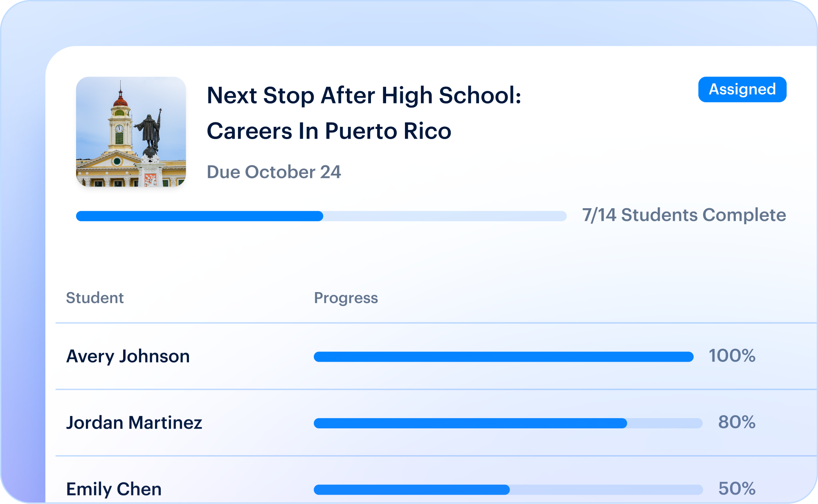Click the Careers In Puerto Rico subtitle line

(x=329, y=131)
